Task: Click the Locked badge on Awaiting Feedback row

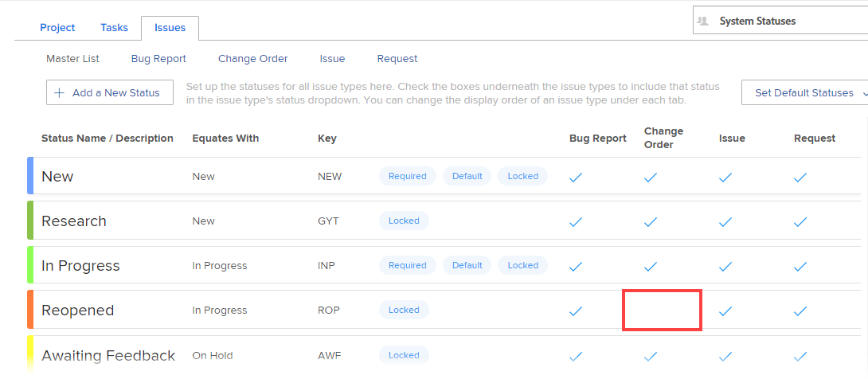Action: (404, 355)
